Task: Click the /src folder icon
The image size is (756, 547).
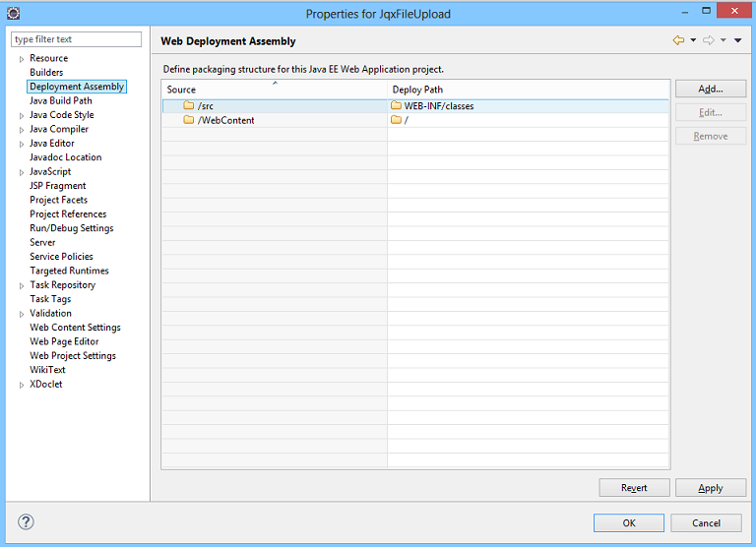Action: click(189, 105)
